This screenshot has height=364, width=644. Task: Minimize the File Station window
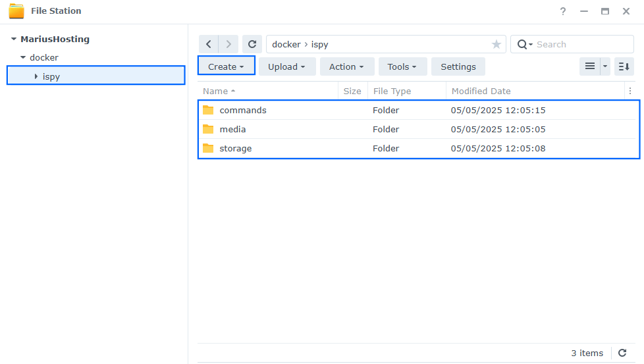584,11
